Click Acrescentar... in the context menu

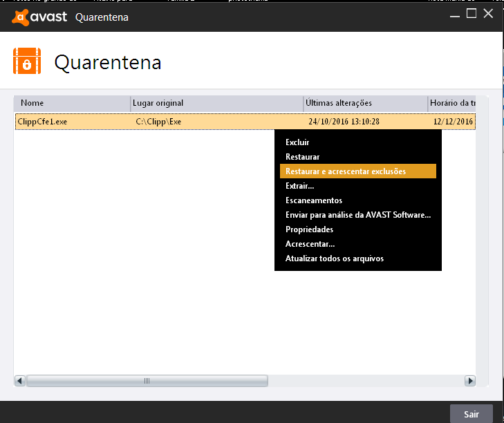(310, 244)
